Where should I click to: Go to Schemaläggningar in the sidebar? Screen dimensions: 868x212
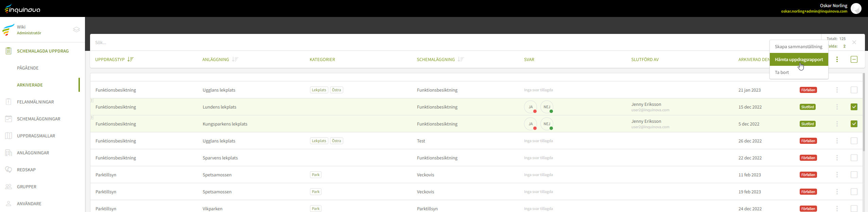(x=38, y=119)
